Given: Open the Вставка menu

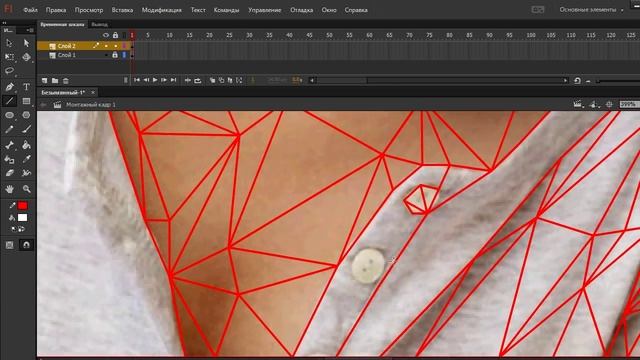Looking at the screenshot, I should point(122,10).
